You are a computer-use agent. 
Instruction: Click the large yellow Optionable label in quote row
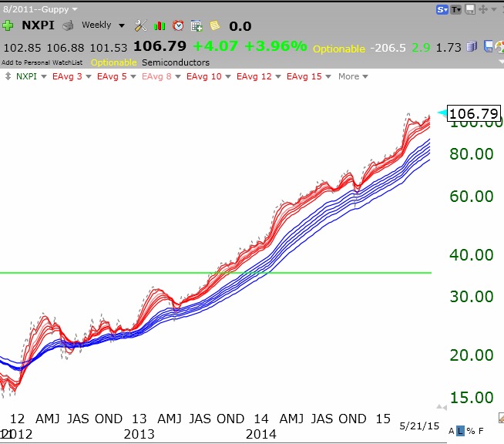tap(339, 49)
